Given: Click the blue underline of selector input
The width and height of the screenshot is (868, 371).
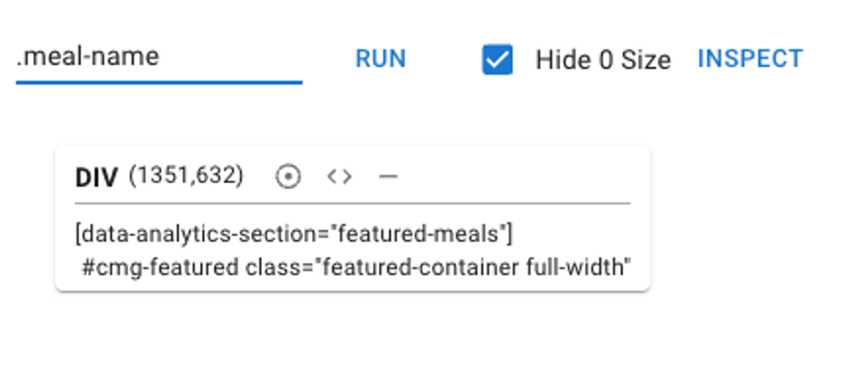Looking at the screenshot, I should point(159,82).
